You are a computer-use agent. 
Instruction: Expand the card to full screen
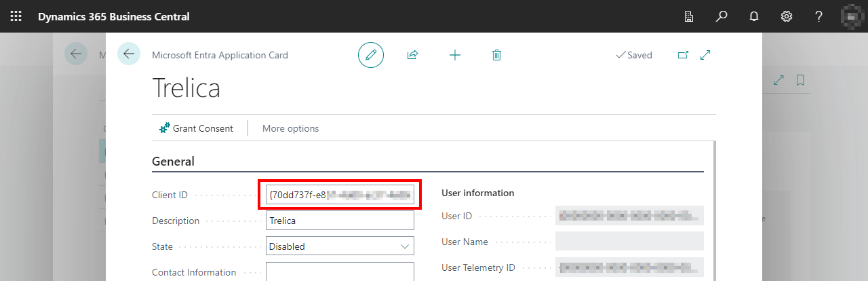(x=705, y=55)
